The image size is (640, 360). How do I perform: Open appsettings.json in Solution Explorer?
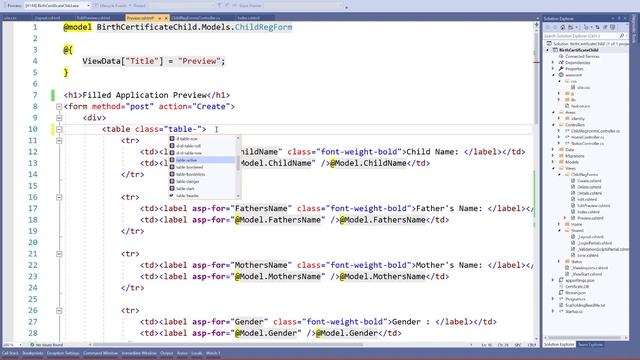point(580,280)
